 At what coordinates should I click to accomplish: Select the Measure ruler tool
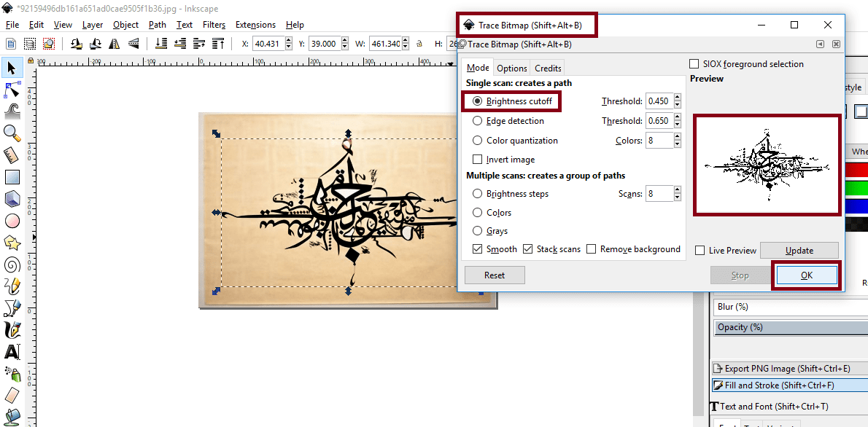tap(12, 155)
